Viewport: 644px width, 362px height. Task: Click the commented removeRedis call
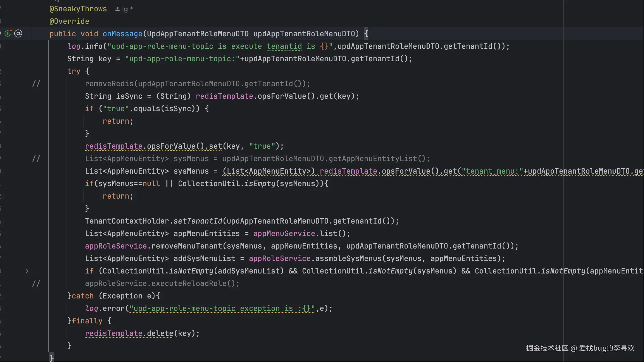click(197, 84)
